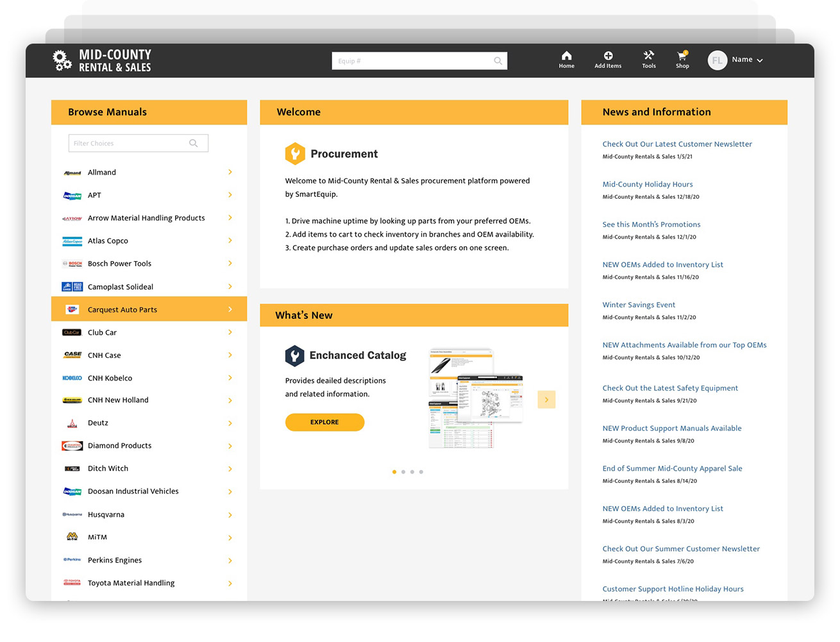This screenshot has height=642, width=840.
Task: Expand the Ditch Witch chevron
Action: (230, 468)
